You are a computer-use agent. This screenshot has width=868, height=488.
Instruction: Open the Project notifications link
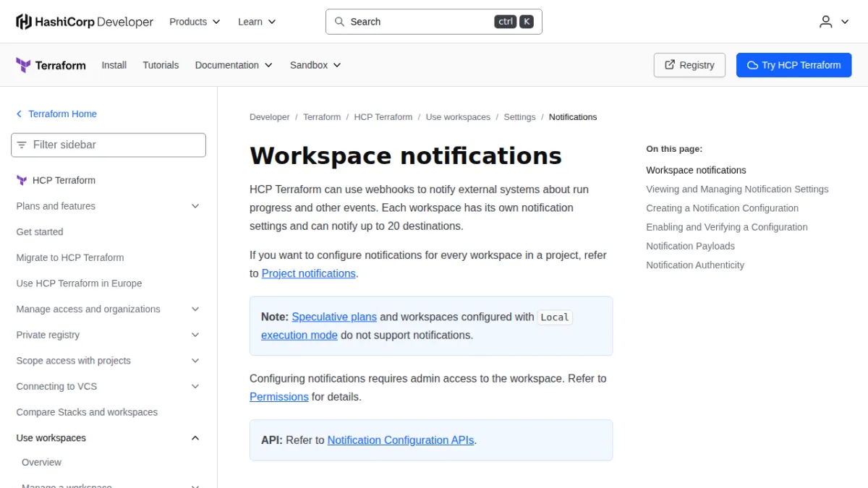[309, 273]
